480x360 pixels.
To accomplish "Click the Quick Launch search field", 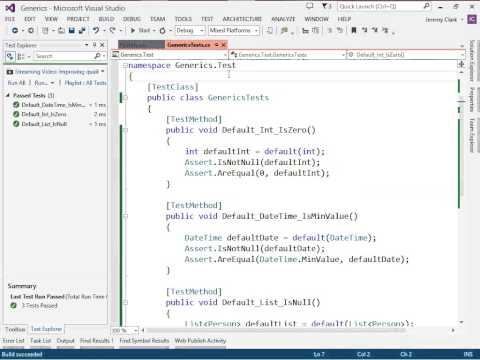I will pos(380,6).
